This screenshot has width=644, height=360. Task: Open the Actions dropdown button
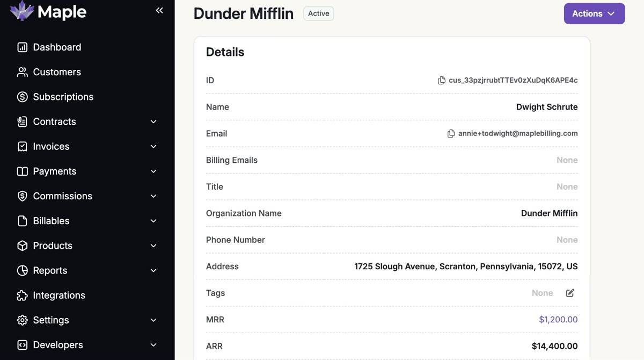[594, 13]
